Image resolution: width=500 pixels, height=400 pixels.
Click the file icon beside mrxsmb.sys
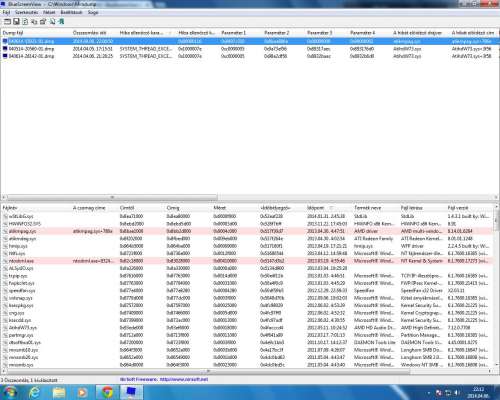[x=5, y=365]
